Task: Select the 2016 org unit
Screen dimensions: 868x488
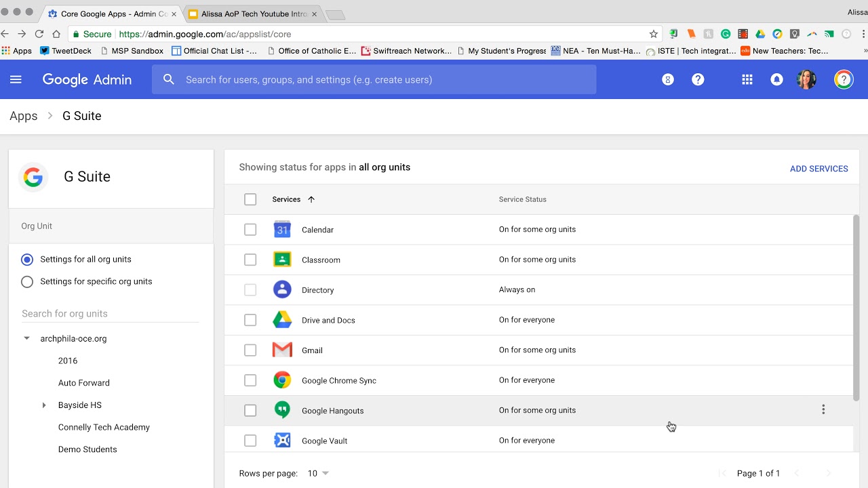Action: (68, 361)
